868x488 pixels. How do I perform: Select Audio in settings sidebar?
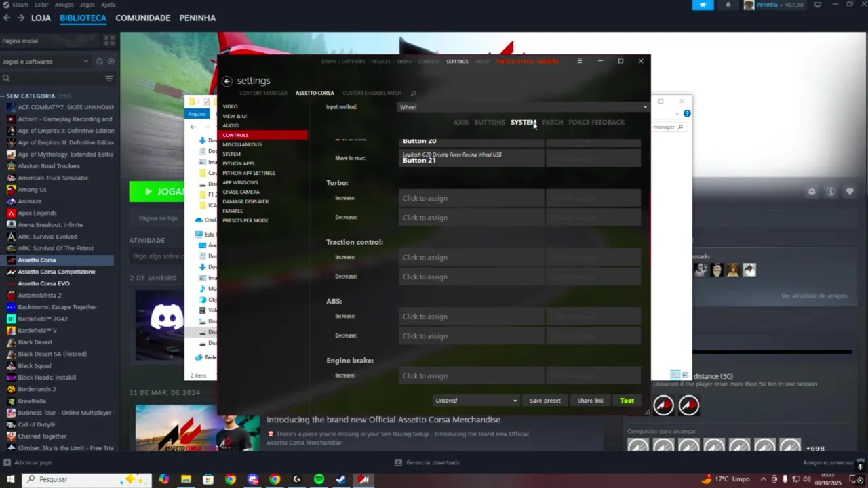click(x=231, y=125)
